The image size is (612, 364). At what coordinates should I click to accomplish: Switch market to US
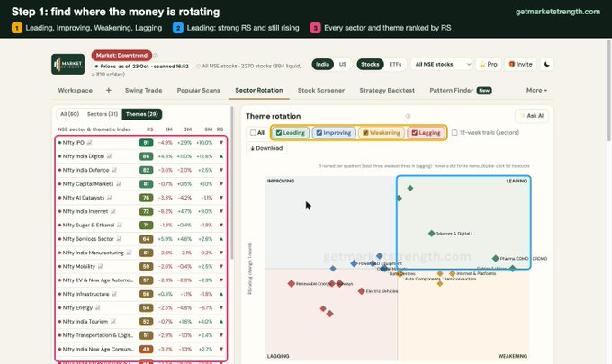(x=342, y=64)
